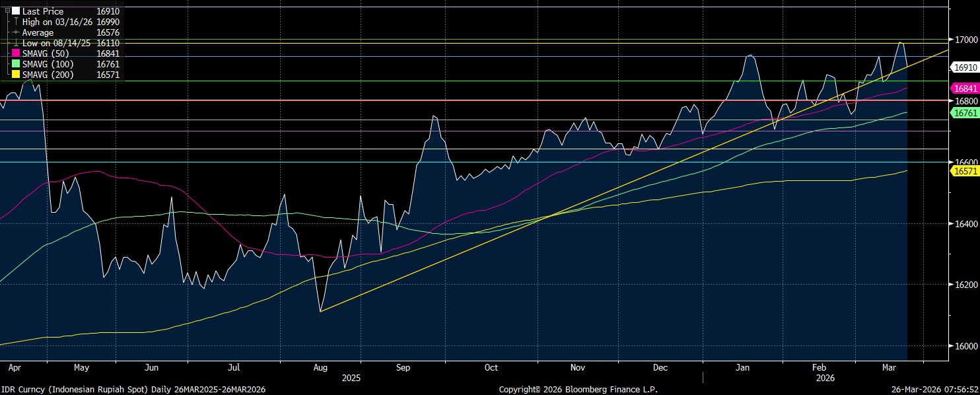The image size is (980, 395).
Task: Click the white Last Price swatch
Action: [x=16, y=11]
